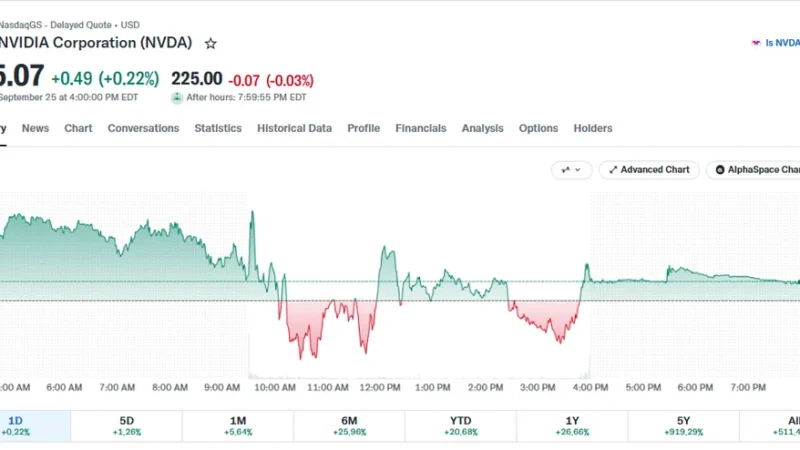Click the 'NasdaqGS - Delayed Quote' text

click(55, 25)
